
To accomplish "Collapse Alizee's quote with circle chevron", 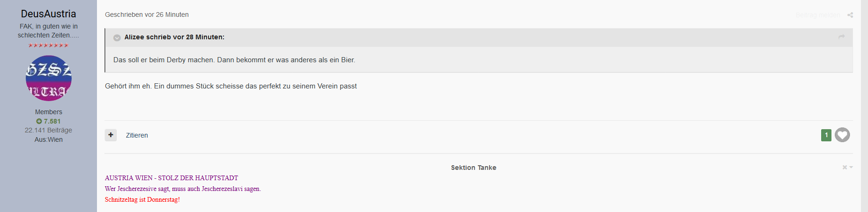I will coord(117,37).
